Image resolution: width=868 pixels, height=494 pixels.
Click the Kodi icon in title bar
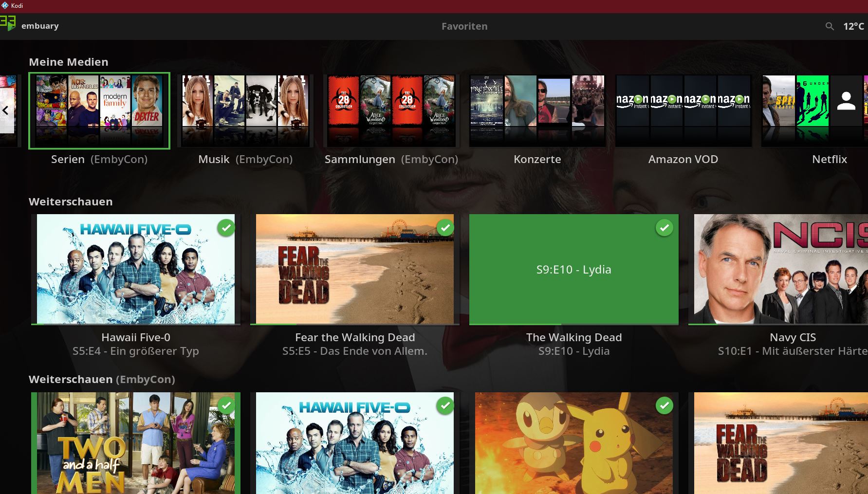[5, 5]
